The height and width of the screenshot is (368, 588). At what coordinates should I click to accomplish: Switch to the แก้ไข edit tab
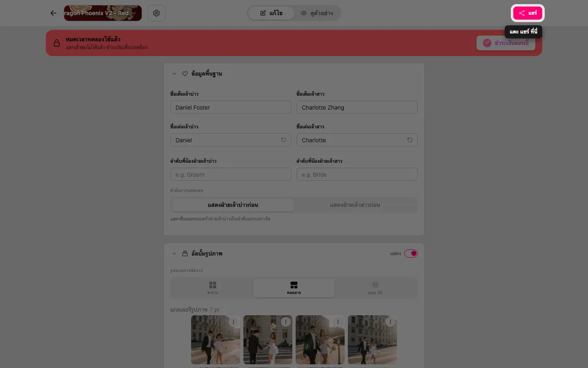point(271,13)
